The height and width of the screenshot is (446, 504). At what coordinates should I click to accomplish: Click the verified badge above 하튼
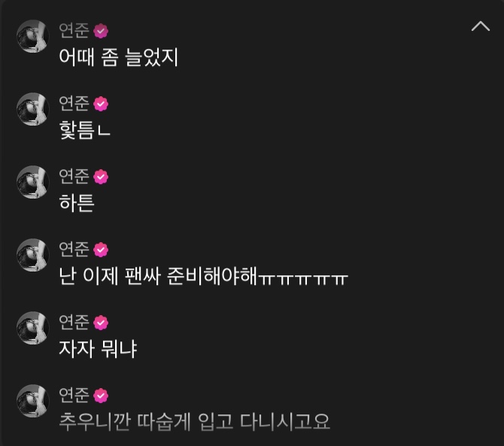tap(101, 177)
